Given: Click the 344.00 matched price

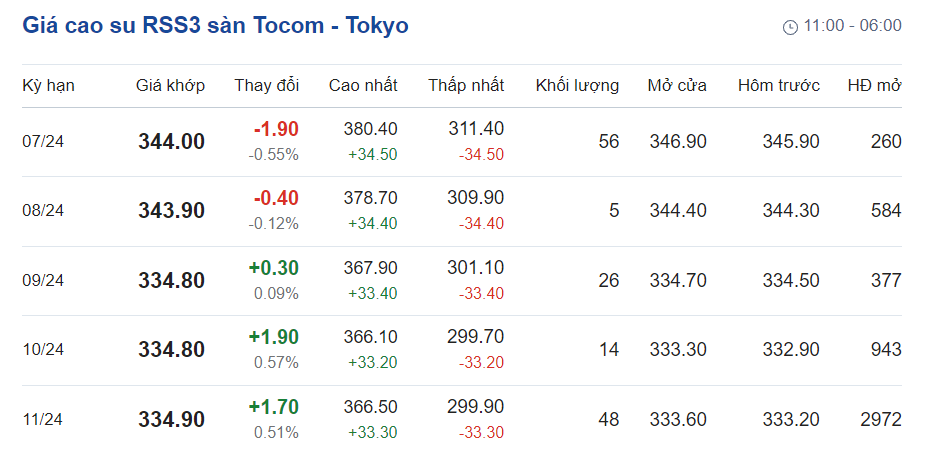Looking at the screenshot, I should 171,142.
